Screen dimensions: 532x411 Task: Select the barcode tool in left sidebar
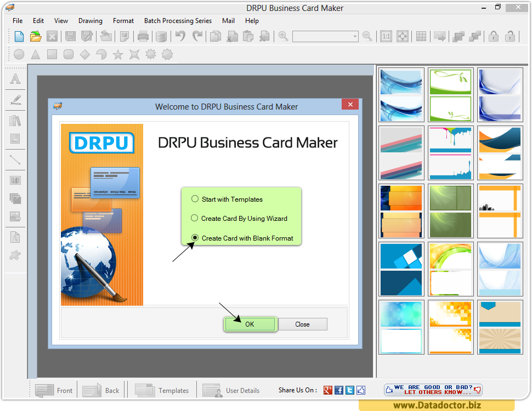(x=15, y=180)
